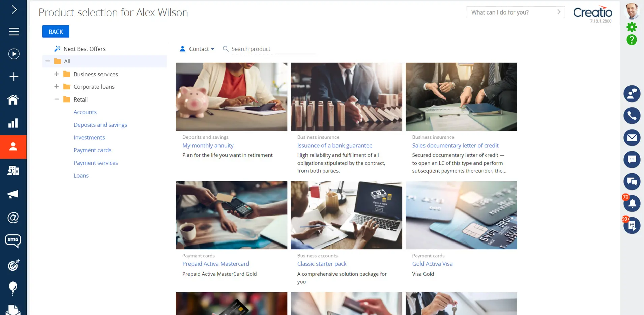
Task: Click the Search product field
Action: 273,49
